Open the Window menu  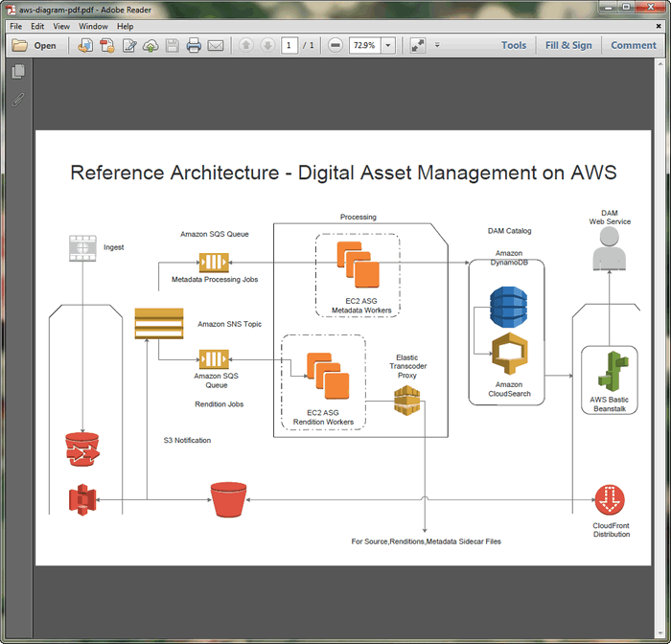[93, 26]
